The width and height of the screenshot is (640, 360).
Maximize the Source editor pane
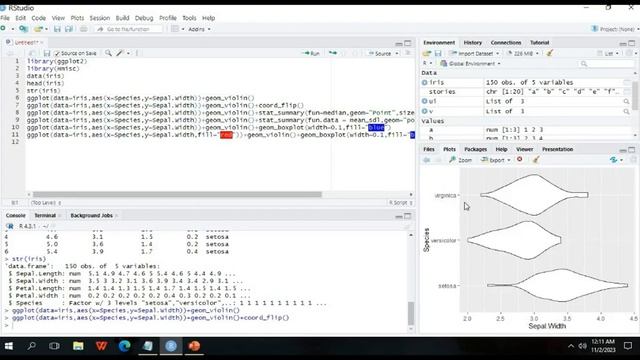407,43
